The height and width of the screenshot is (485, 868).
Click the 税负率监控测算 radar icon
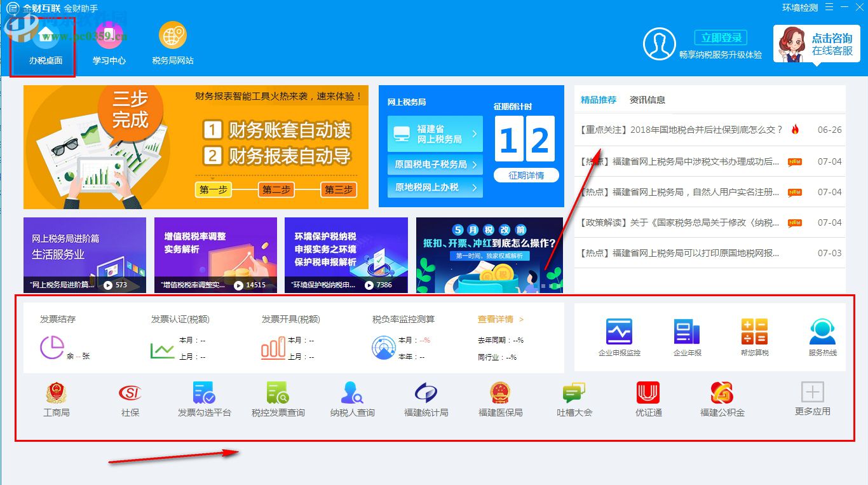[384, 348]
